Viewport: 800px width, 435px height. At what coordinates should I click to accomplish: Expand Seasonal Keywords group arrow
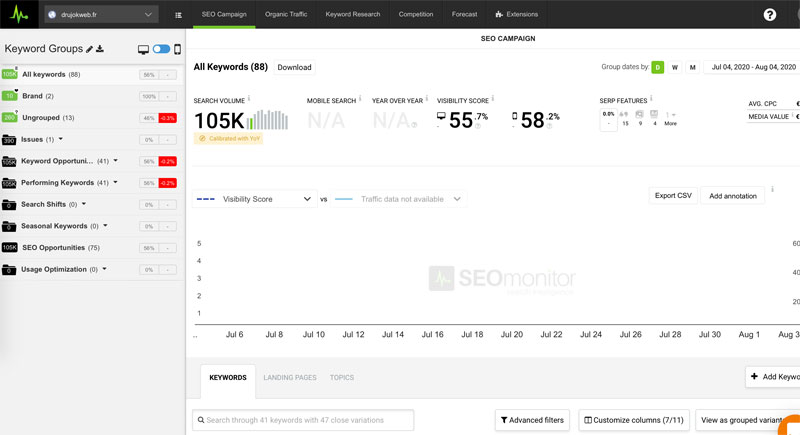tap(105, 225)
